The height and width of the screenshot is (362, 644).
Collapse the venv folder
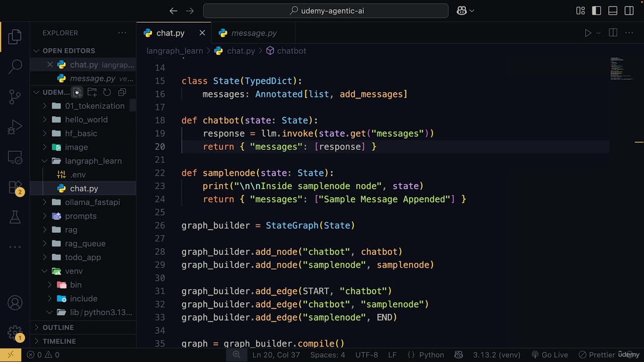[83, 271]
